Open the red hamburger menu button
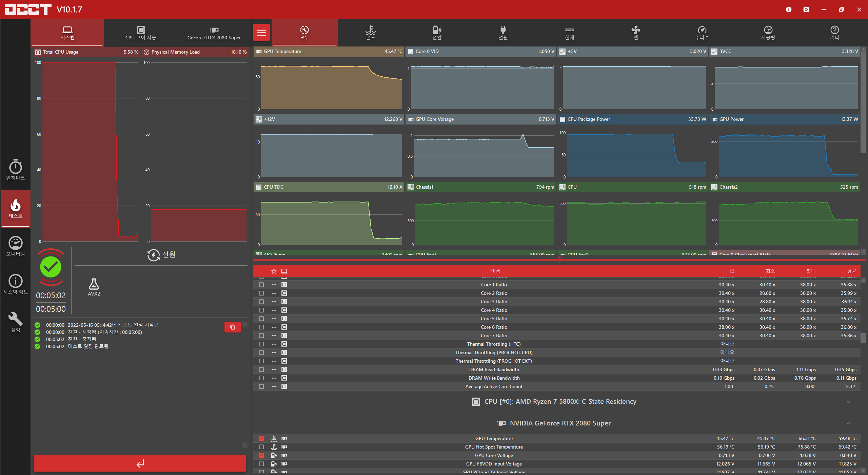 pyautogui.click(x=261, y=33)
